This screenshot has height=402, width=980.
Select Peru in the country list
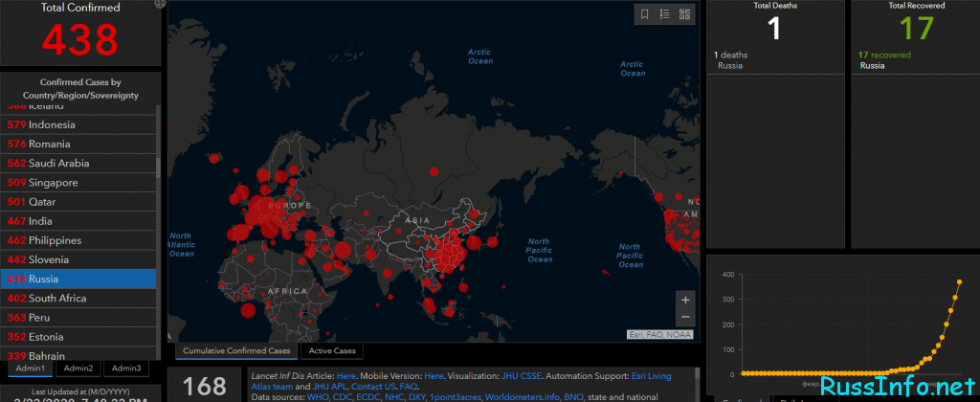pyautogui.click(x=78, y=318)
